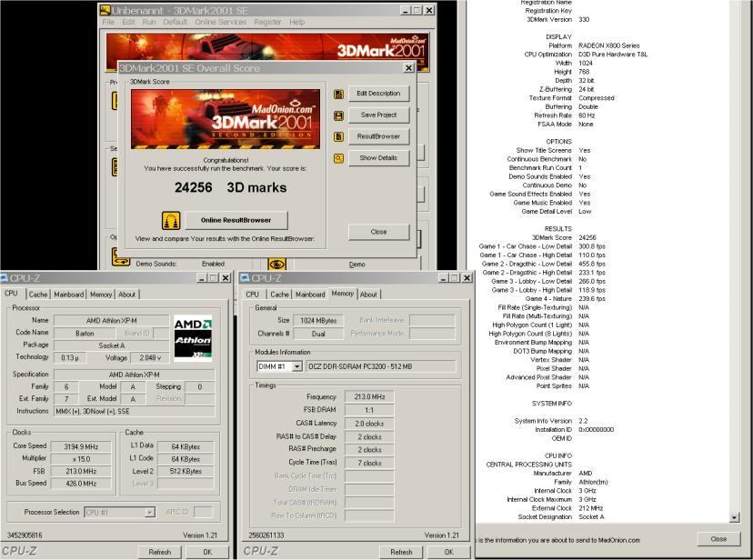The width and height of the screenshot is (753, 560).
Task: Click the memory Frequency 213.0 MHz field
Action: (x=369, y=397)
